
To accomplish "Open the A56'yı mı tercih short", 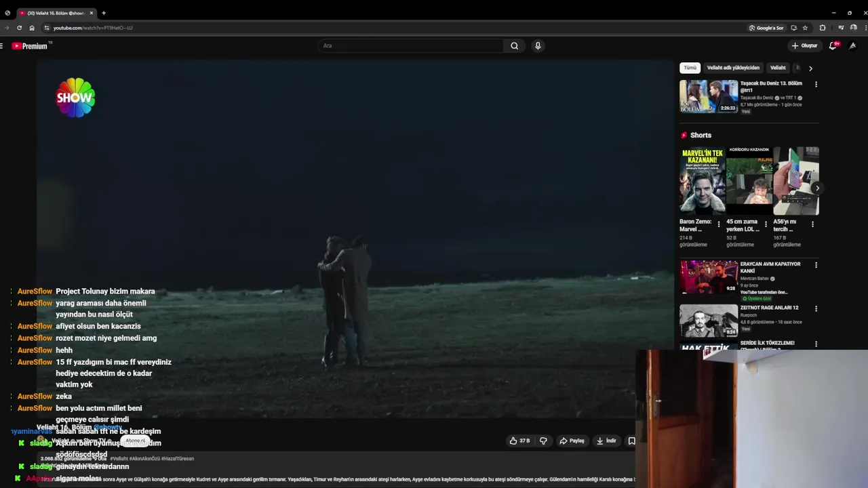I will 796,181.
